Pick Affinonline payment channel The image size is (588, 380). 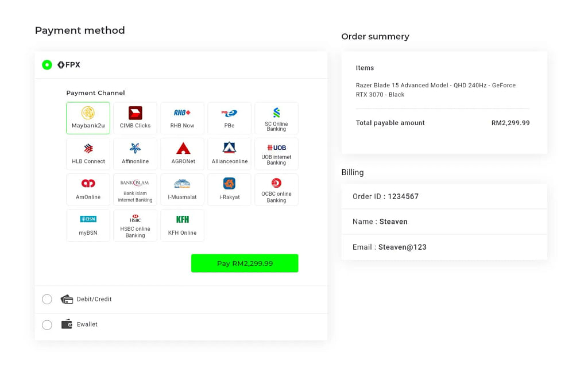click(x=135, y=154)
